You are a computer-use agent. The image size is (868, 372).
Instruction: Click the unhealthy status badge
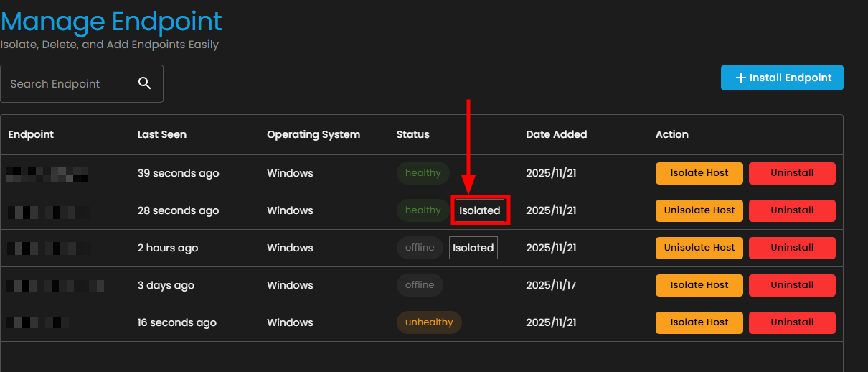pos(429,322)
